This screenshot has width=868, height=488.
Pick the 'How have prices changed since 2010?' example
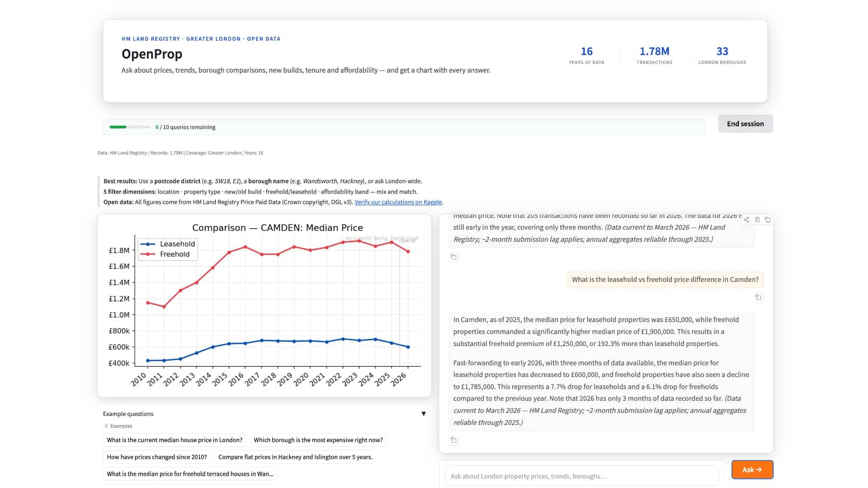click(x=157, y=457)
